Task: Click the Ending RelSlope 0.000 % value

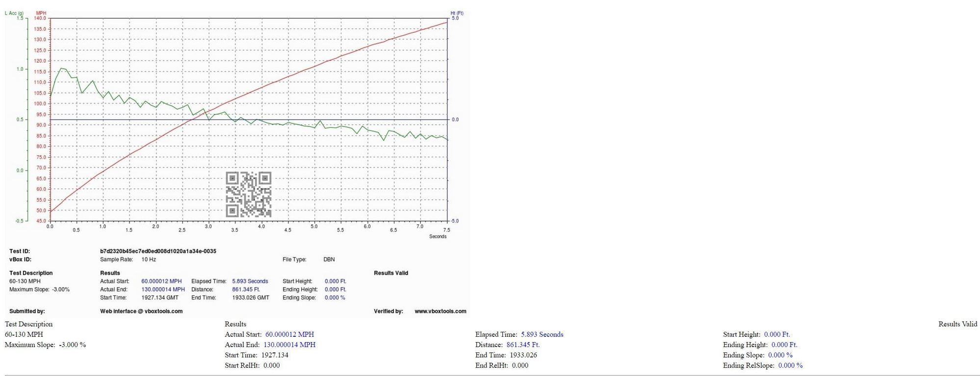Action: [x=790, y=365]
